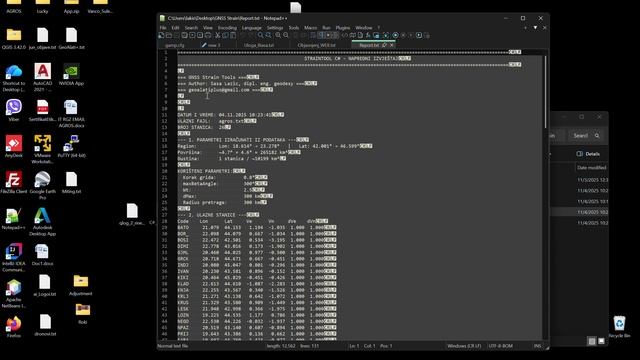This screenshot has width=640, height=360.
Task: Open the NVIDIA App desktop shortcut
Action: tap(71, 74)
